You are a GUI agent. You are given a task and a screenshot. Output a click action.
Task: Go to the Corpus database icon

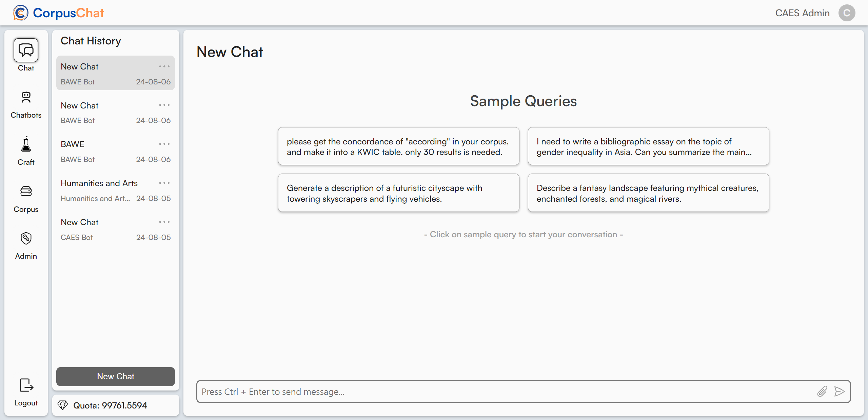click(26, 192)
